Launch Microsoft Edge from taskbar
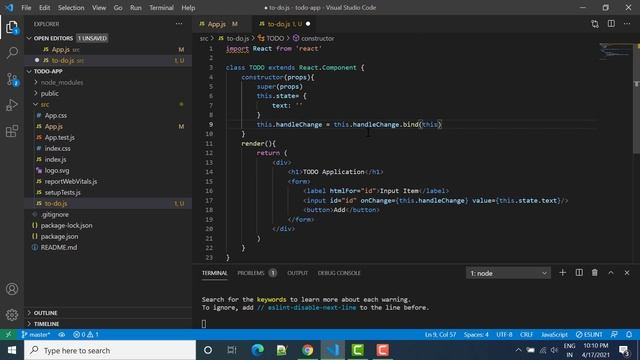 (x=257, y=350)
